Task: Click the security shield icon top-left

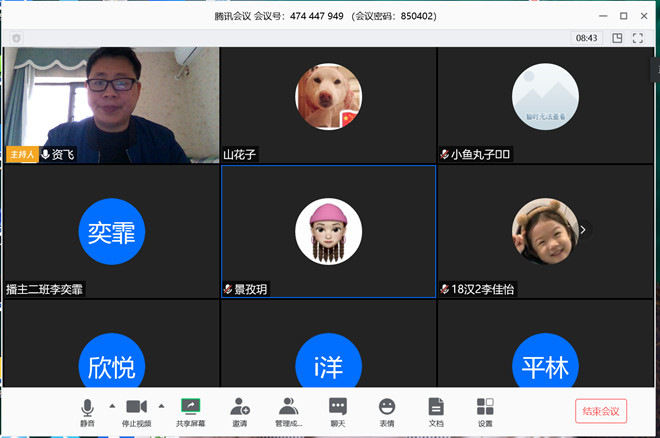Action: tap(16, 38)
